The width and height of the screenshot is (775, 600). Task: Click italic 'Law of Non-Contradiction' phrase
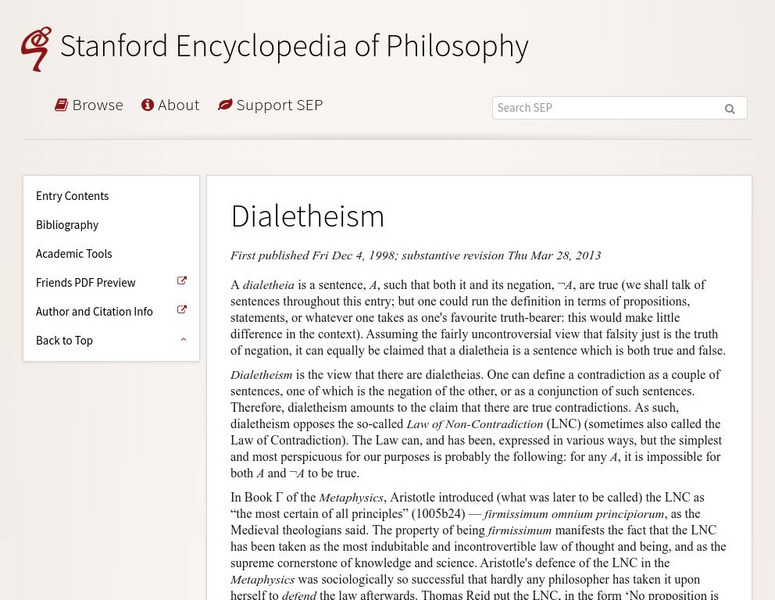point(474,424)
